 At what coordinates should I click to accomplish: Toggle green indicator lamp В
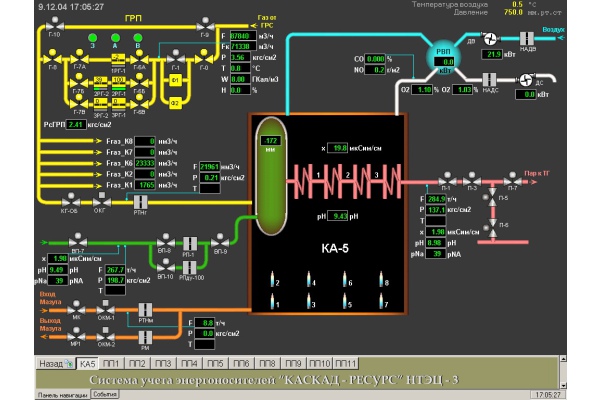pos(137,37)
